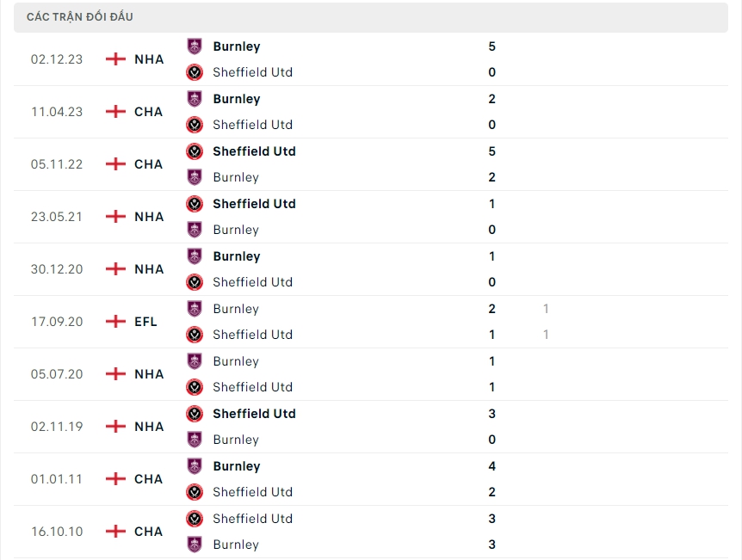Click Sheffield Utd crest in 02.12.23 match
Screen dimensions: 742x560
coord(195,72)
